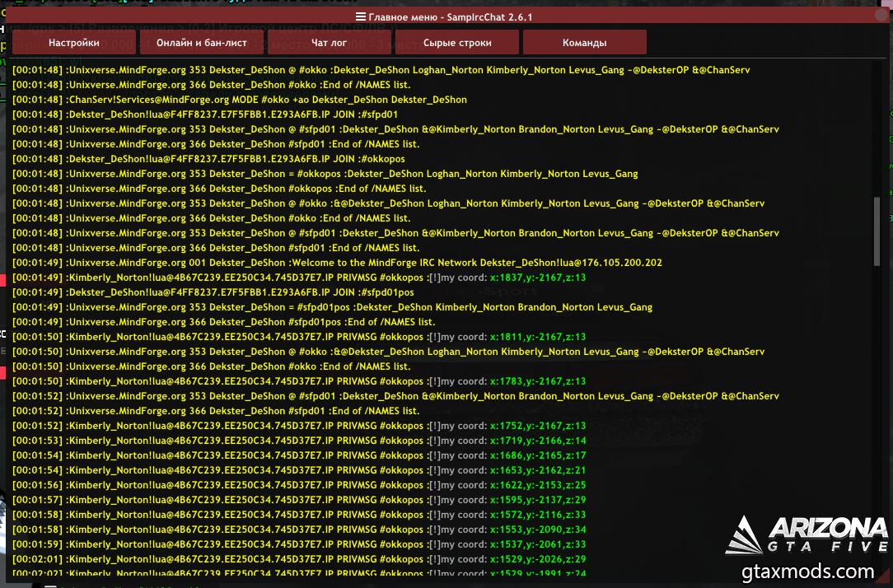The height and width of the screenshot is (588, 893).
Task: Open the Настройки settings tab
Action: (74, 43)
